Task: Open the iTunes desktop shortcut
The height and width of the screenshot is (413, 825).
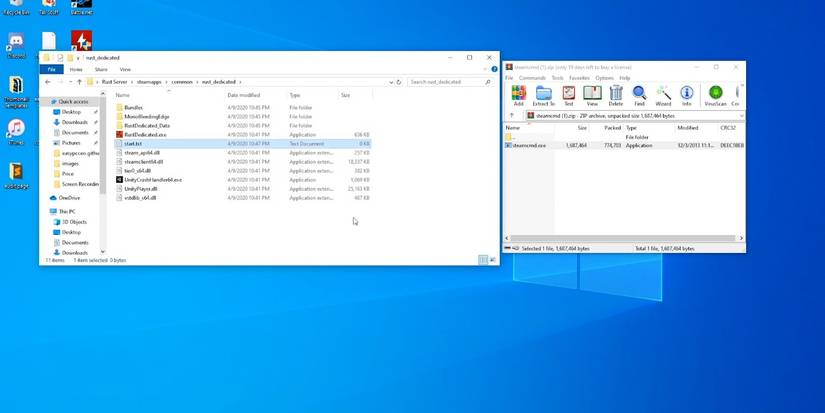Action: [16, 131]
